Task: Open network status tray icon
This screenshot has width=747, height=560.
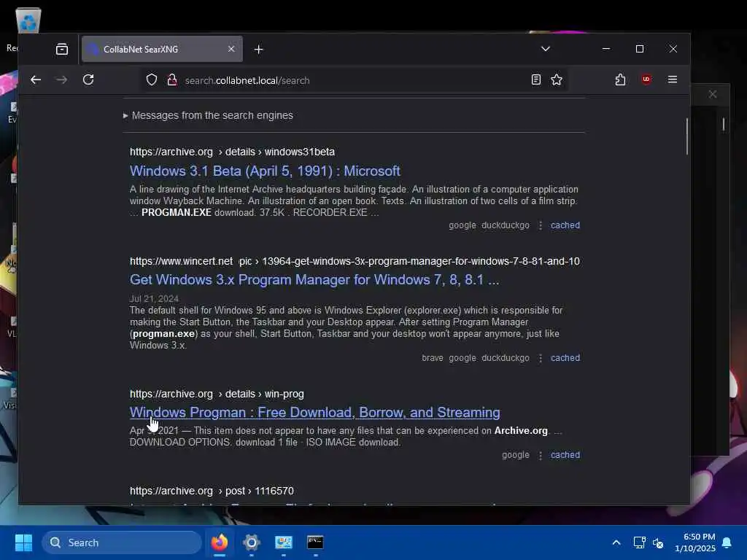Action: coord(639,542)
